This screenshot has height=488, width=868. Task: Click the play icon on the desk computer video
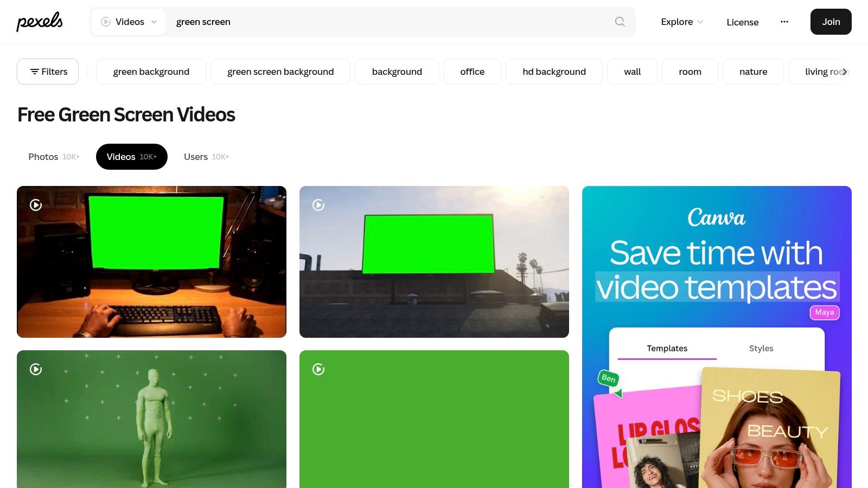36,205
